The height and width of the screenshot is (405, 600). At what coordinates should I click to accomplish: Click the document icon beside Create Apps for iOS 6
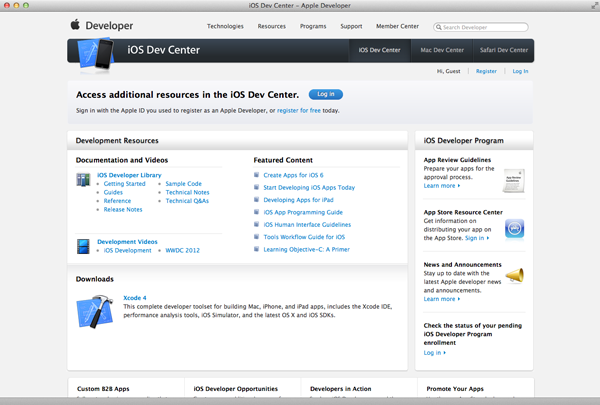[256, 175]
